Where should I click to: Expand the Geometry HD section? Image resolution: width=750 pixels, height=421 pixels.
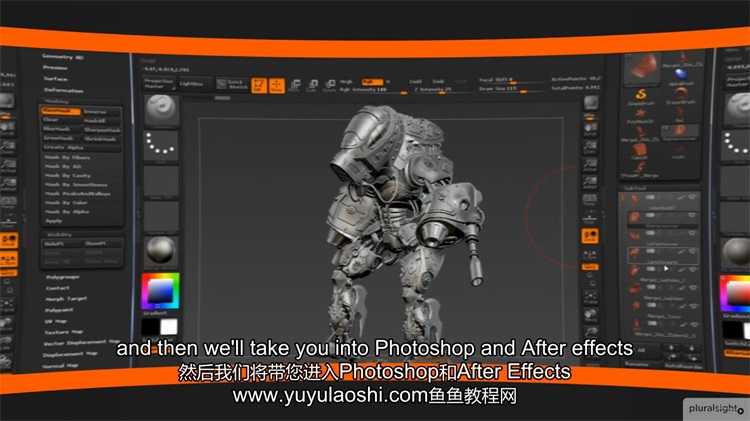[x=63, y=56]
